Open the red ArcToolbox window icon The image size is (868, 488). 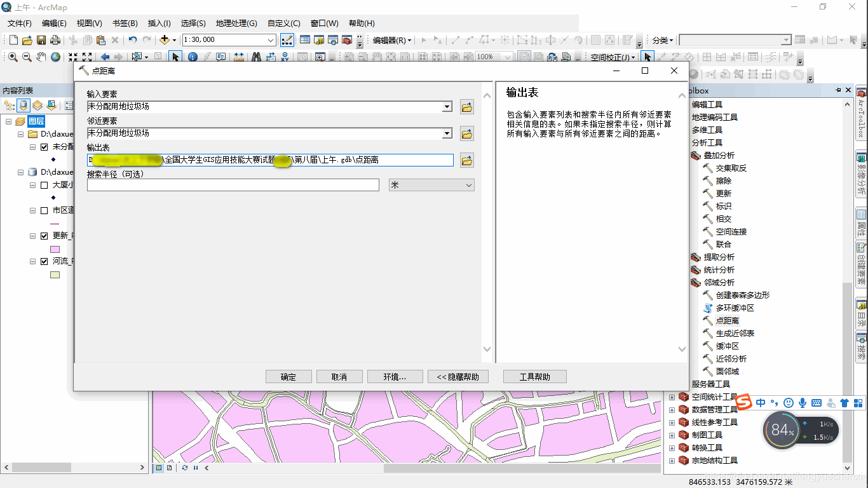tap(347, 40)
